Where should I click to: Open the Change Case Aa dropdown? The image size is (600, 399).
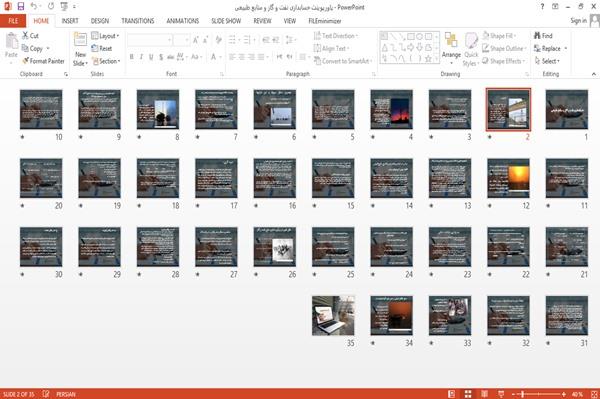coord(196,57)
